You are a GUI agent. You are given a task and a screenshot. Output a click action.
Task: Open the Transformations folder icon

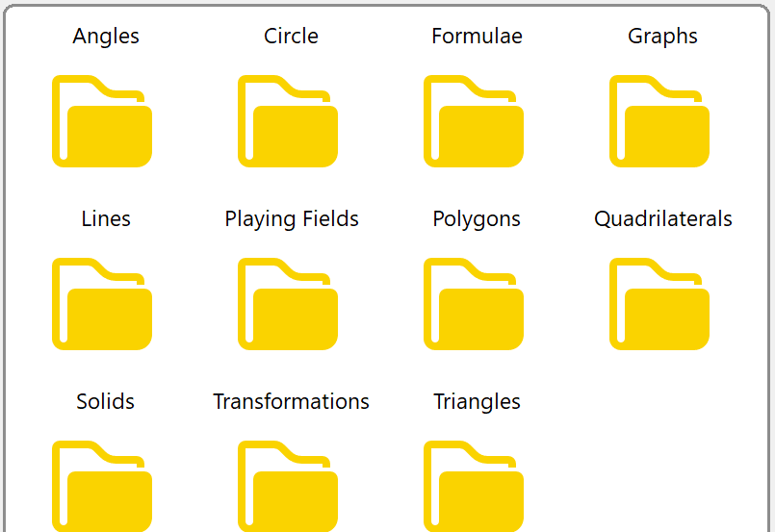(288, 486)
